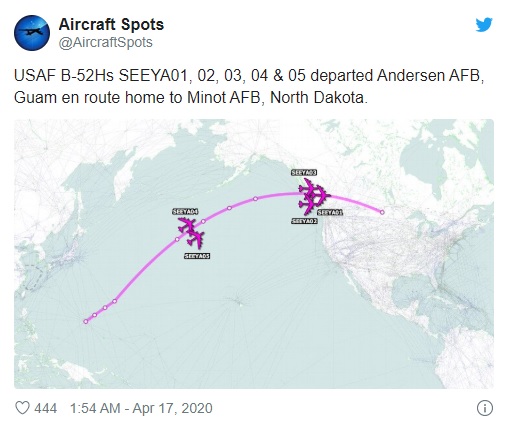Screen dimensions: 508x428
Task: Click the 444 likes count
Action: pos(46,408)
